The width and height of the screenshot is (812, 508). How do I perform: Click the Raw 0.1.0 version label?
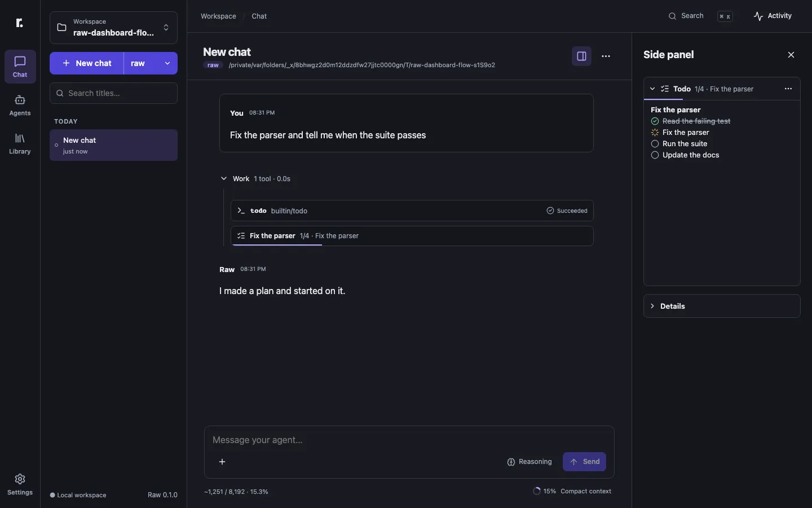[x=162, y=495]
